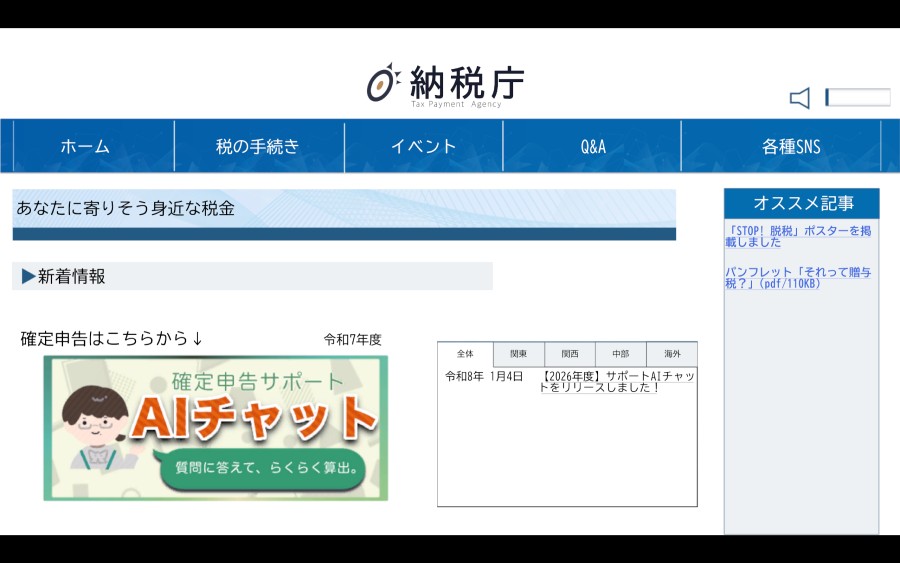
Task: Click the あなたに寄りそう身近な税金 banner
Action: pos(343,209)
